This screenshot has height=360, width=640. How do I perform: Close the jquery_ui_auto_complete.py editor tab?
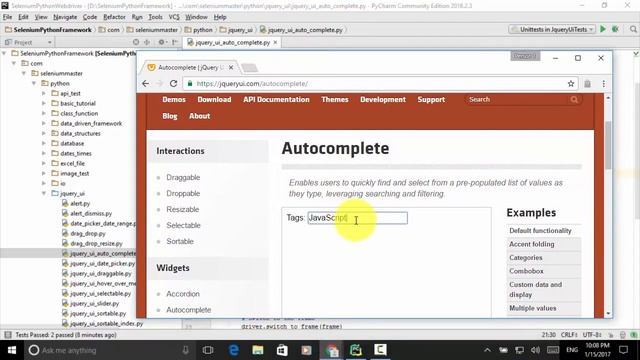click(x=276, y=42)
